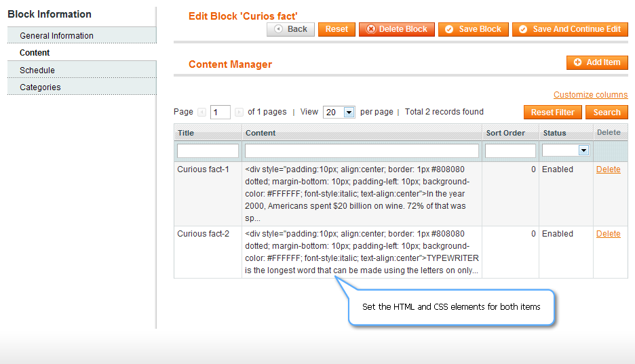The height and width of the screenshot is (364, 635).
Task: Click the Customize columns link
Action: 590,95
